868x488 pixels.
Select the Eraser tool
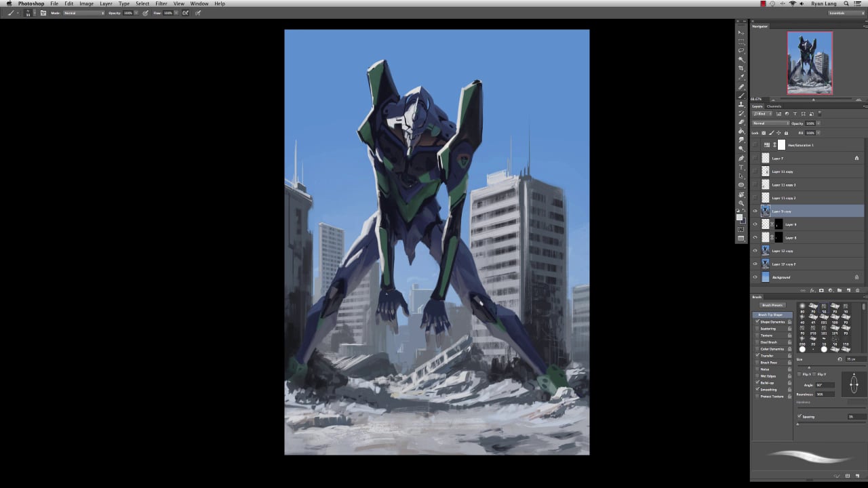click(x=741, y=121)
